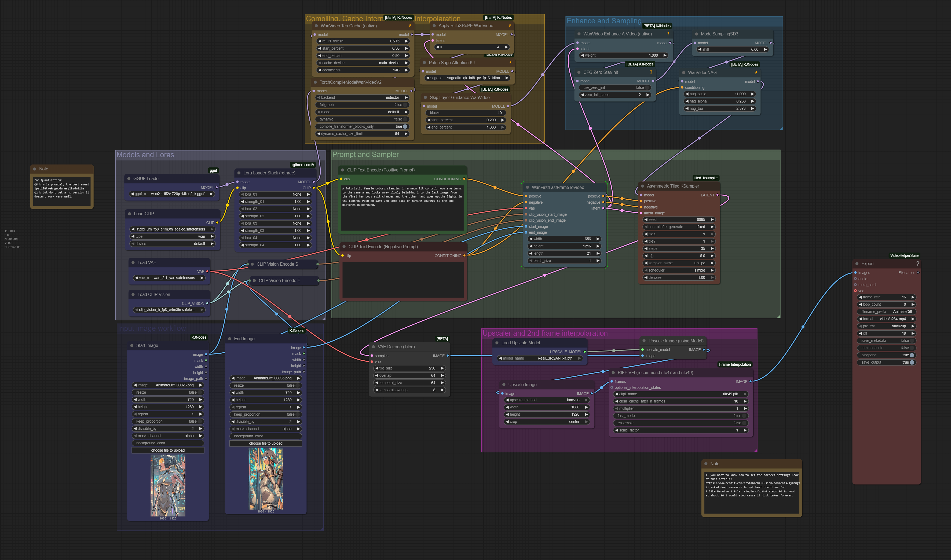Screen dimensions: 951x560
Task: Toggle fast_mode in the RIFE VFI node
Action: click(744, 416)
